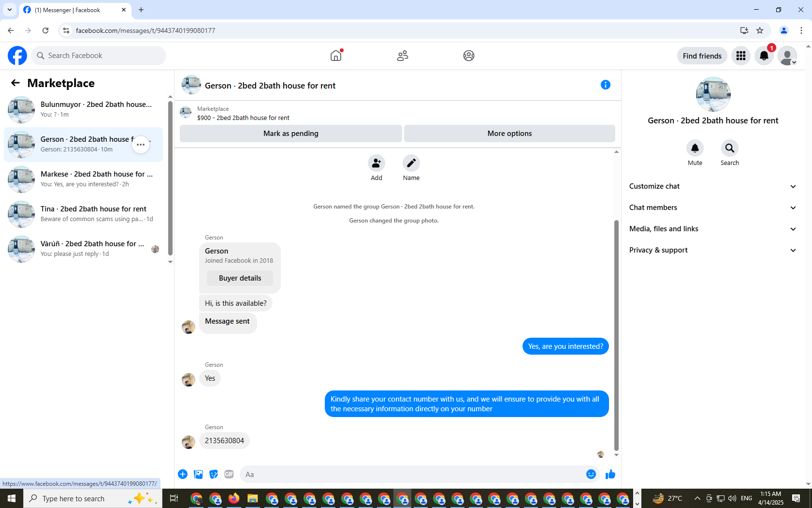This screenshot has height=508, width=812.
Task: Open the Chrome profile icon
Action: [784, 30]
